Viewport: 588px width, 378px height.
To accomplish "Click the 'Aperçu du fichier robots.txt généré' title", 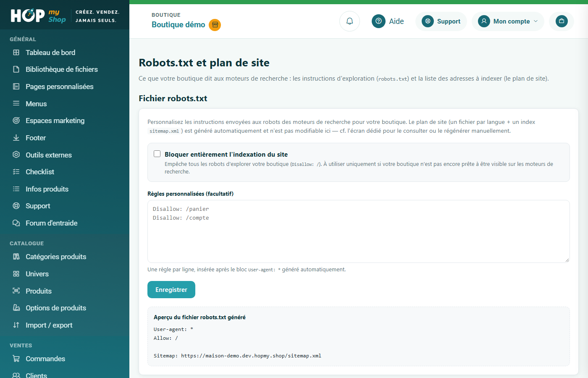I will pos(199,317).
